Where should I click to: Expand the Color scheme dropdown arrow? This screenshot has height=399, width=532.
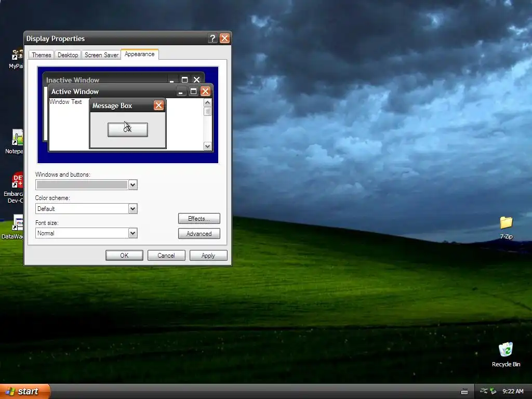click(132, 209)
